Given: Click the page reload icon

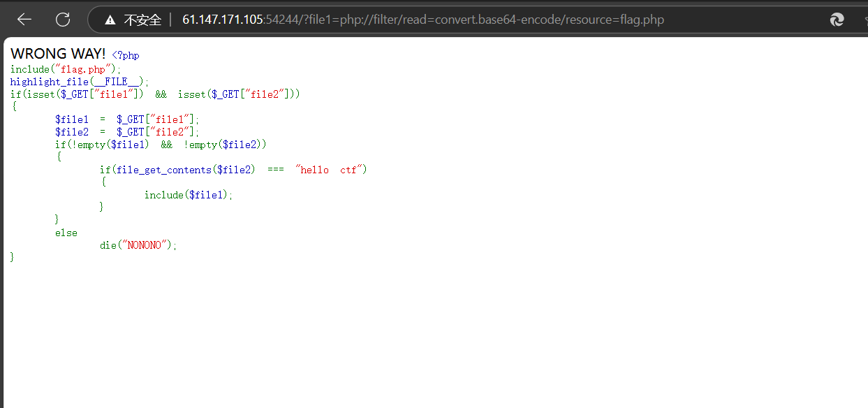Looking at the screenshot, I should point(63,19).
